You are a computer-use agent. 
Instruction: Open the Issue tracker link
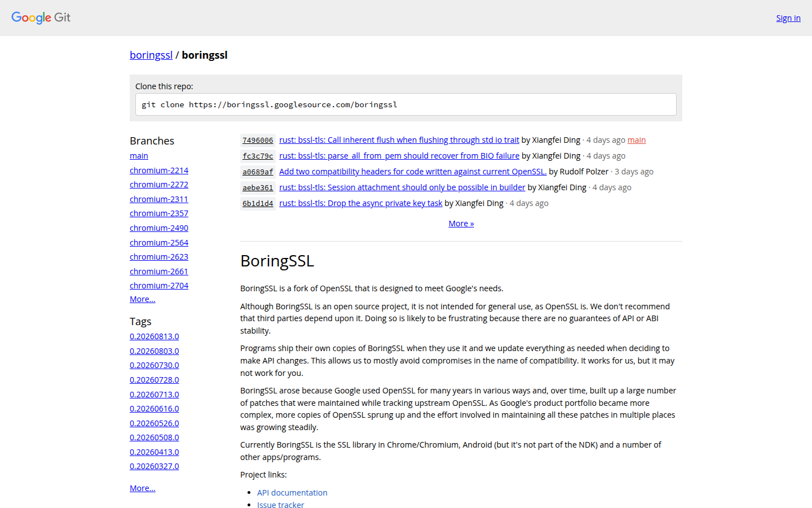coord(281,505)
